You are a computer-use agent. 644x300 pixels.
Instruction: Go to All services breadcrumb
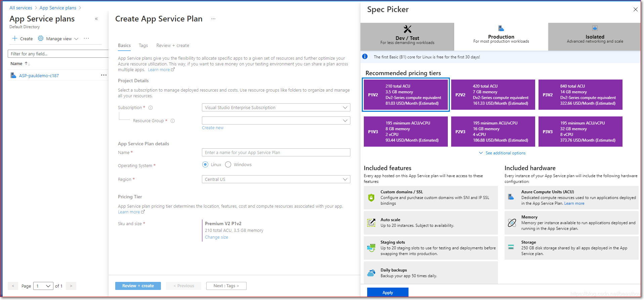(x=21, y=8)
